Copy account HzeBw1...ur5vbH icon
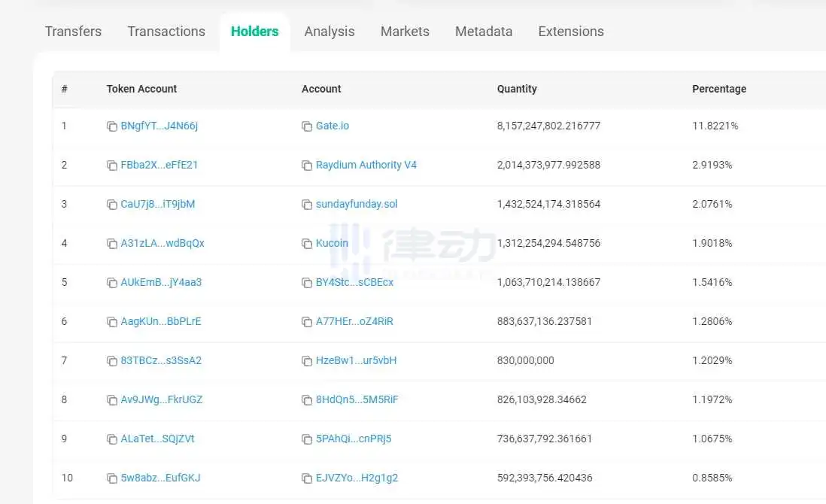 pos(307,361)
